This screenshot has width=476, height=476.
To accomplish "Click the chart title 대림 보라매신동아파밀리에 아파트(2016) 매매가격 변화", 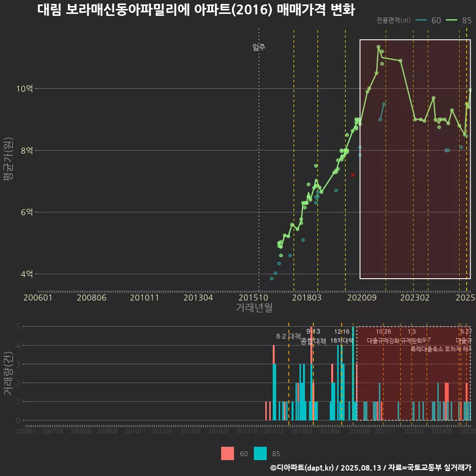I will click(x=196, y=10).
